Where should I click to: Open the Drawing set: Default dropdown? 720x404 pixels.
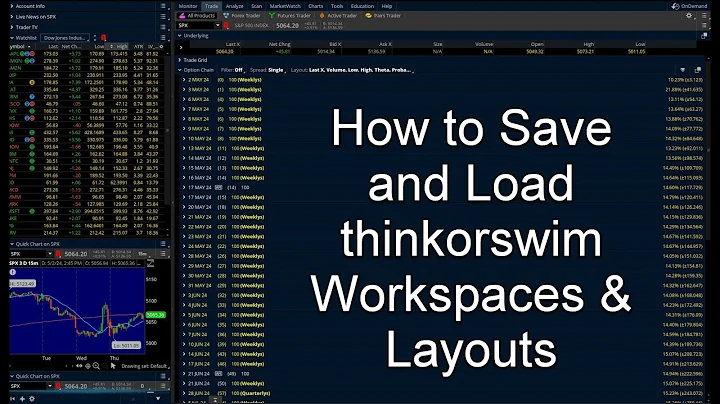tap(146, 366)
